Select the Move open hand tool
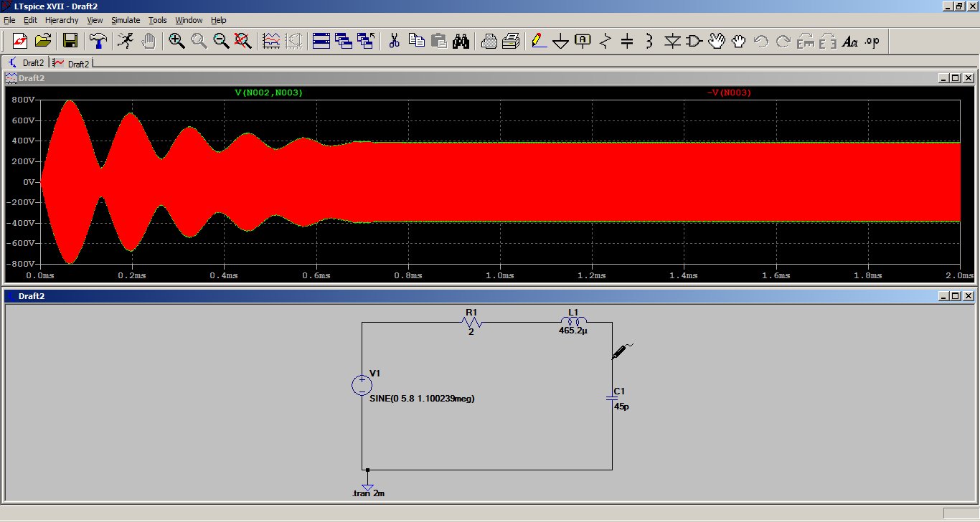The width and height of the screenshot is (980, 522). click(717, 41)
